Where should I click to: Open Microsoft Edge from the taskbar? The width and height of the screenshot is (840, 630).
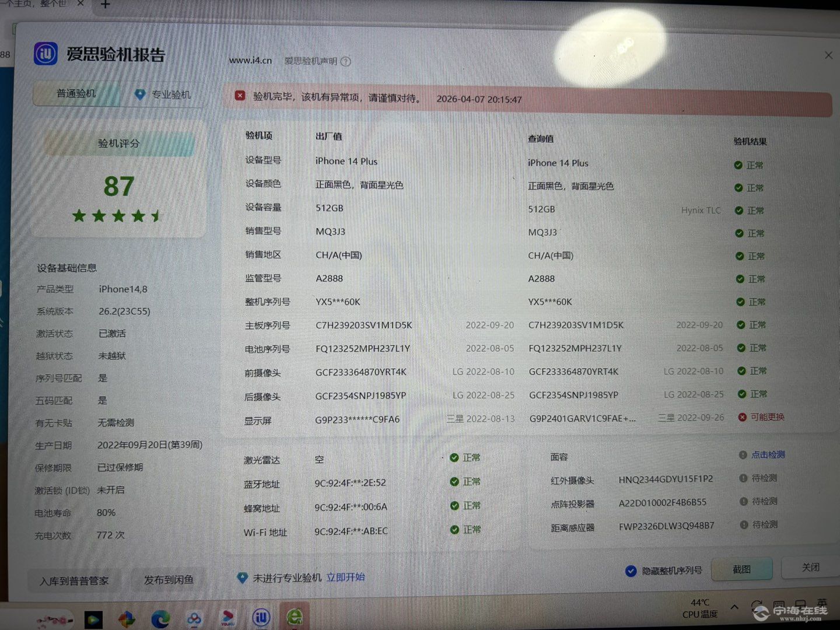coord(160,618)
